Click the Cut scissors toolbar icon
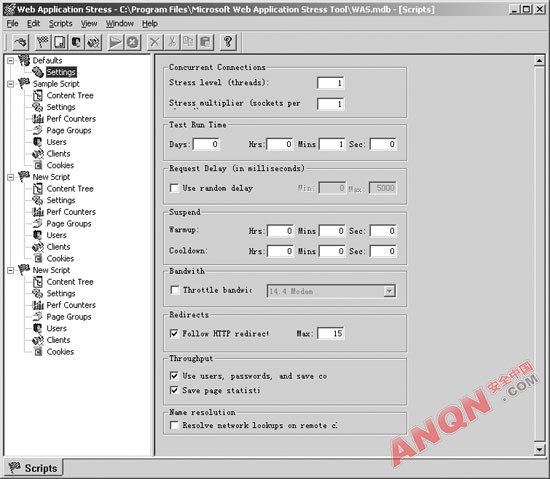The height and width of the screenshot is (479, 550). 172,42
